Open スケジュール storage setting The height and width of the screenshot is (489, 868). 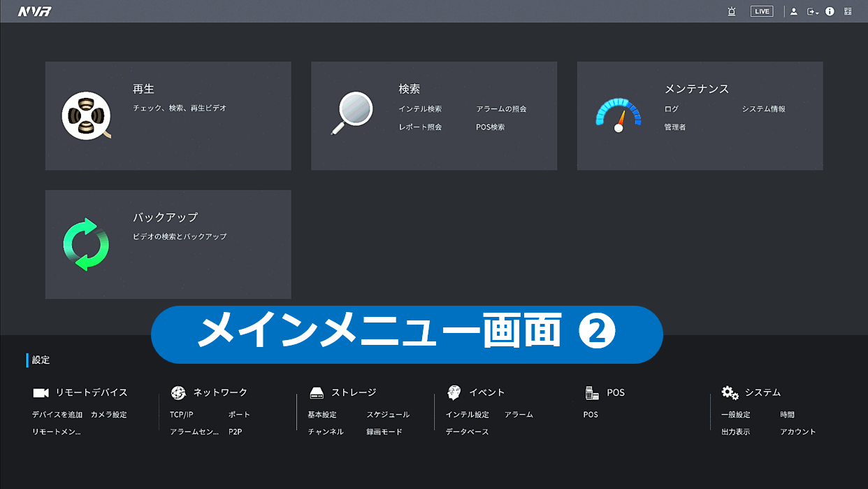click(388, 415)
